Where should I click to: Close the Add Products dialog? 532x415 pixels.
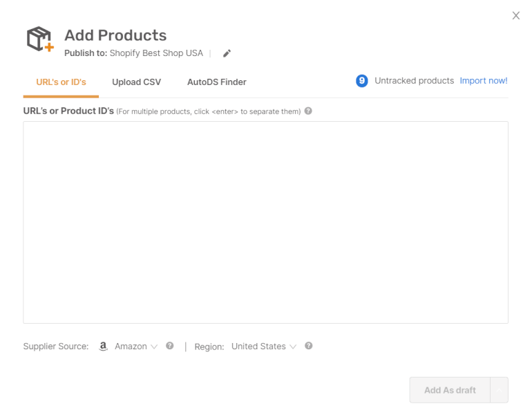pyautogui.click(x=515, y=16)
